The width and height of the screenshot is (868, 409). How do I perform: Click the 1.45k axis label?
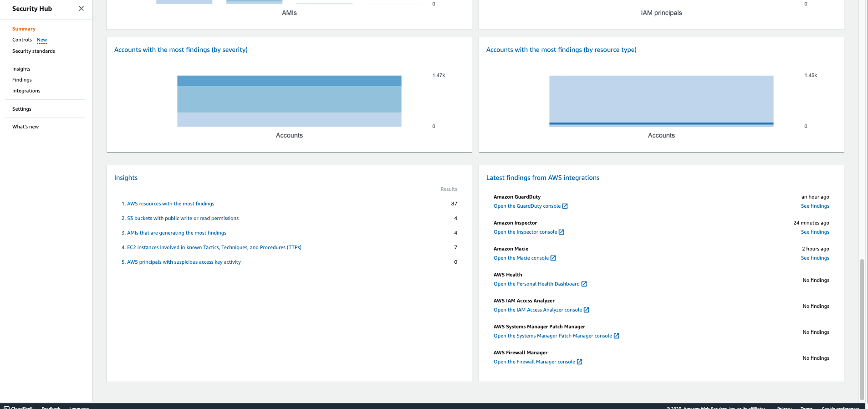[811, 75]
